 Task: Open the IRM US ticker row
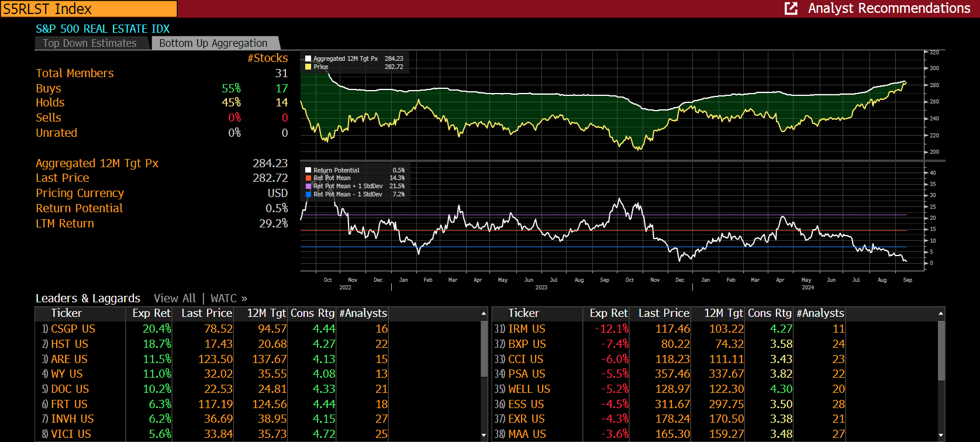click(526, 329)
